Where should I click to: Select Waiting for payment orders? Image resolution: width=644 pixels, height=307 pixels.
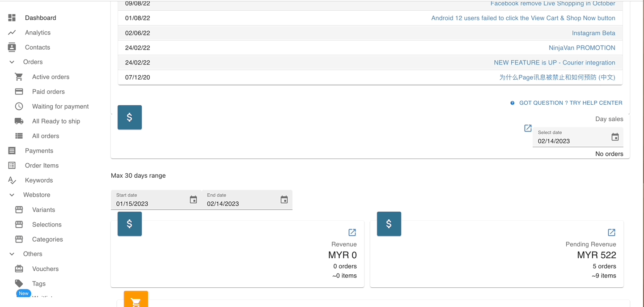[60, 107]
